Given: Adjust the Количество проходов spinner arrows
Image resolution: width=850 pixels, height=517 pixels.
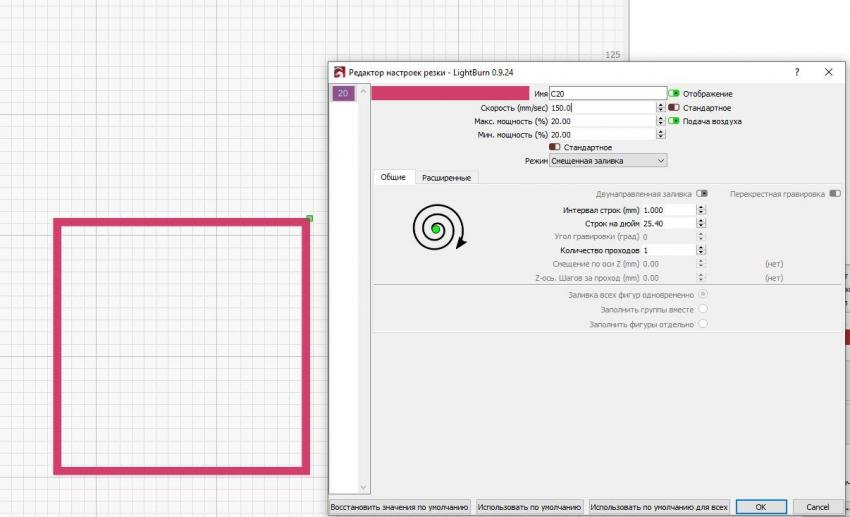Looking at the screenshot, I should [700, 250].
